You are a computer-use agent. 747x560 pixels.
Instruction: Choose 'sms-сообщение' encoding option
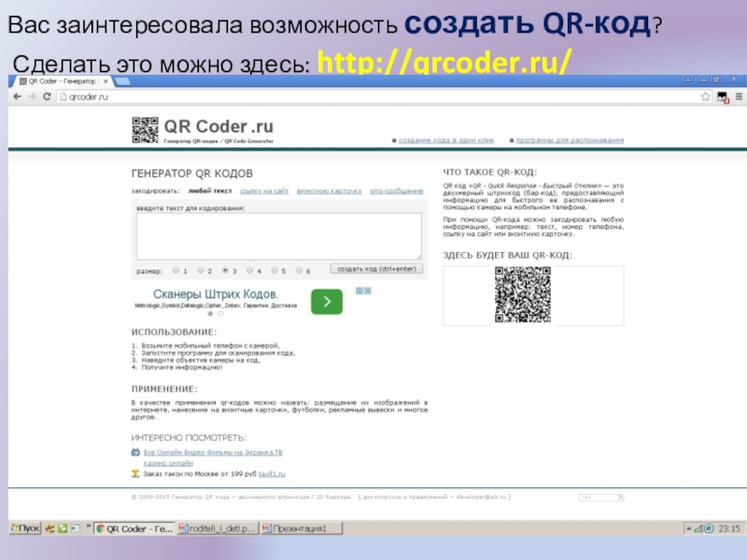(x=396, y=191)
